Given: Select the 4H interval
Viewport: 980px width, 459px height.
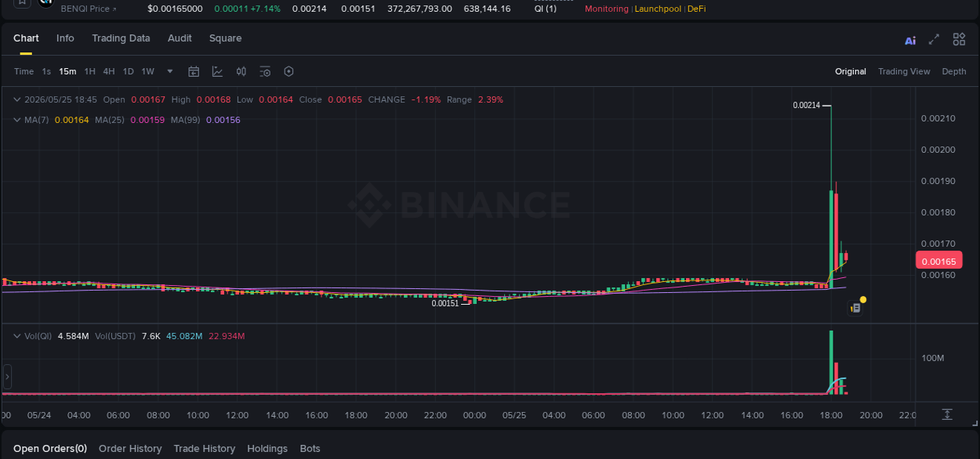Looking at the screenshot, I should [x=109, y=71].
